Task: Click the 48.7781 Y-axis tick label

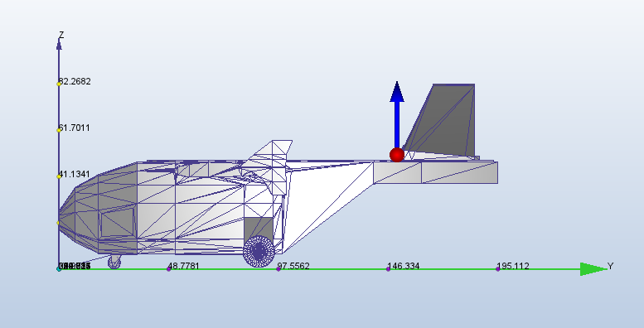Action: point(184,266)
